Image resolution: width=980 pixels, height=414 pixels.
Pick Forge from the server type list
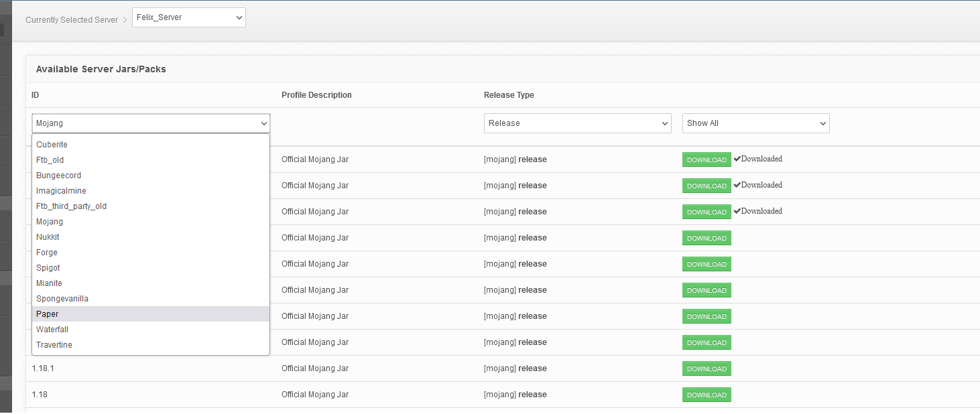[x=47, y=253]
